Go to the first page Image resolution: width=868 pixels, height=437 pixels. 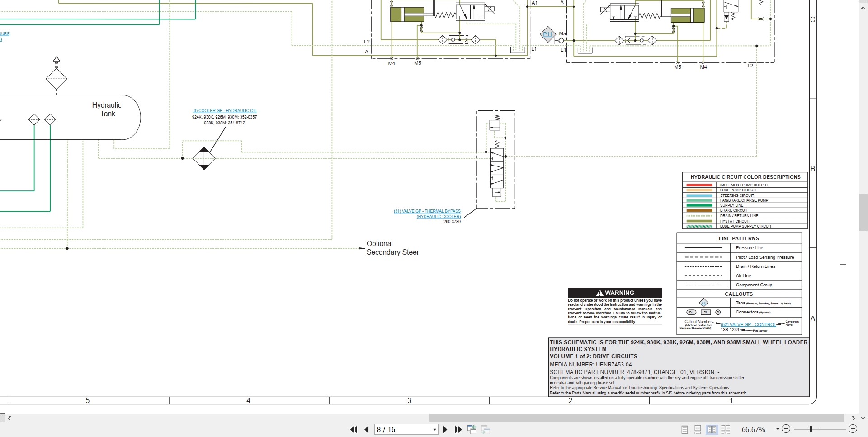(x=354, y=430)
